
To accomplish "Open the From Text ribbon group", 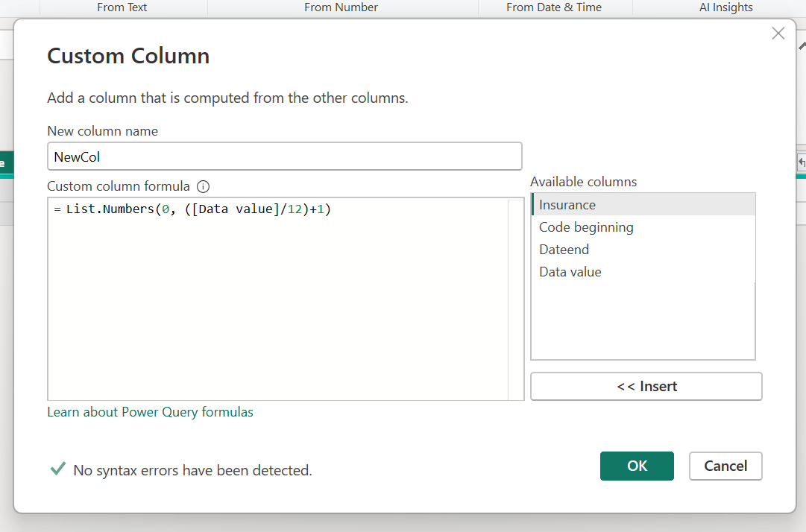I will click(x=122, y=7).
